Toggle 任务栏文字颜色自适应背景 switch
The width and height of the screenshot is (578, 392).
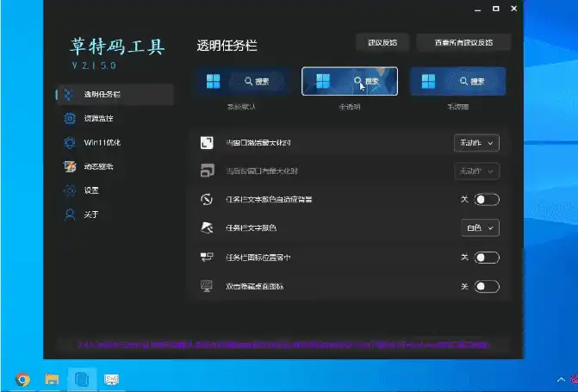point(487,200)
